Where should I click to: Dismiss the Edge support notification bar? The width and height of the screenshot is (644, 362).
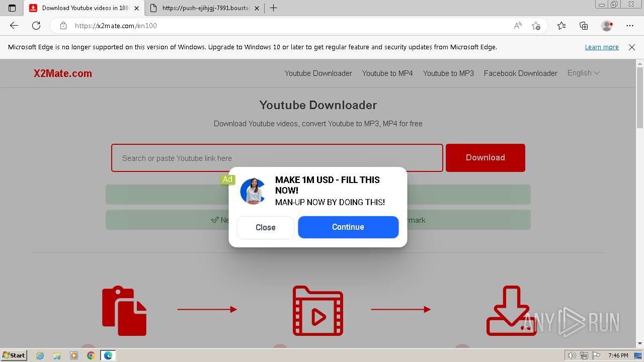click(x=632, y=47)
